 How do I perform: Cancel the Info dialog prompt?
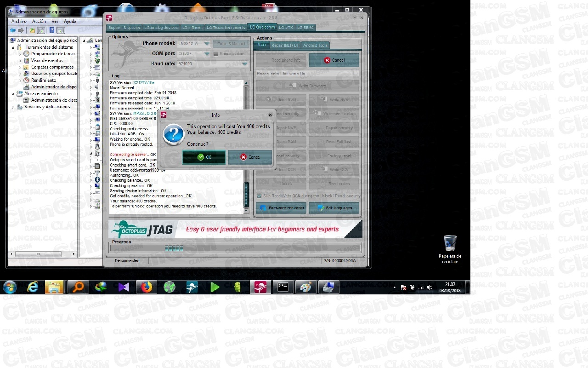[250, 157]
